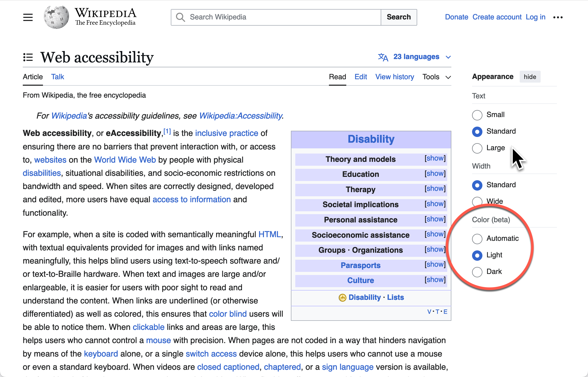The width and height of the screenshot is (588, 377).
Task: Click the View history link
Action: [x=394, y=77]
